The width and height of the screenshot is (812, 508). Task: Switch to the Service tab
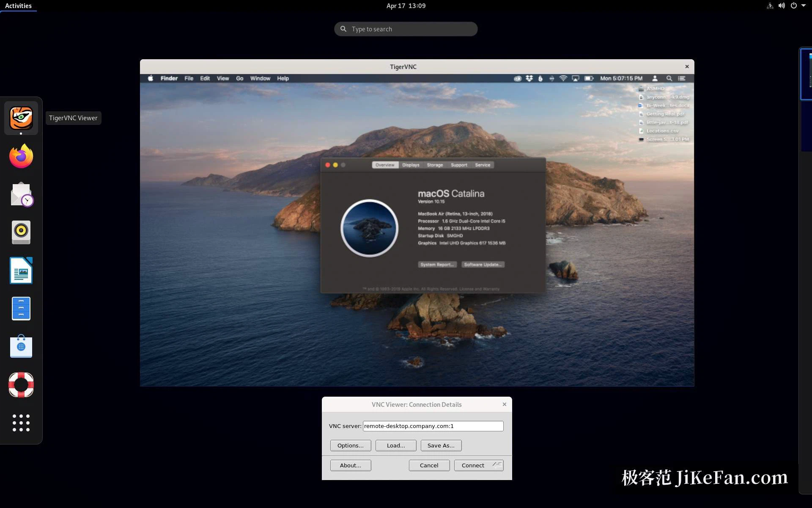483,165
